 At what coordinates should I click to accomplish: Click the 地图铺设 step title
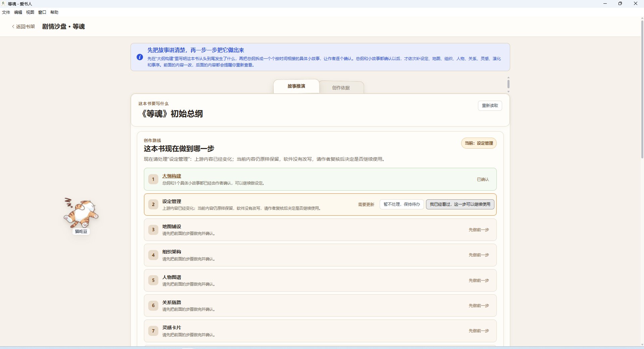(172, 227)
